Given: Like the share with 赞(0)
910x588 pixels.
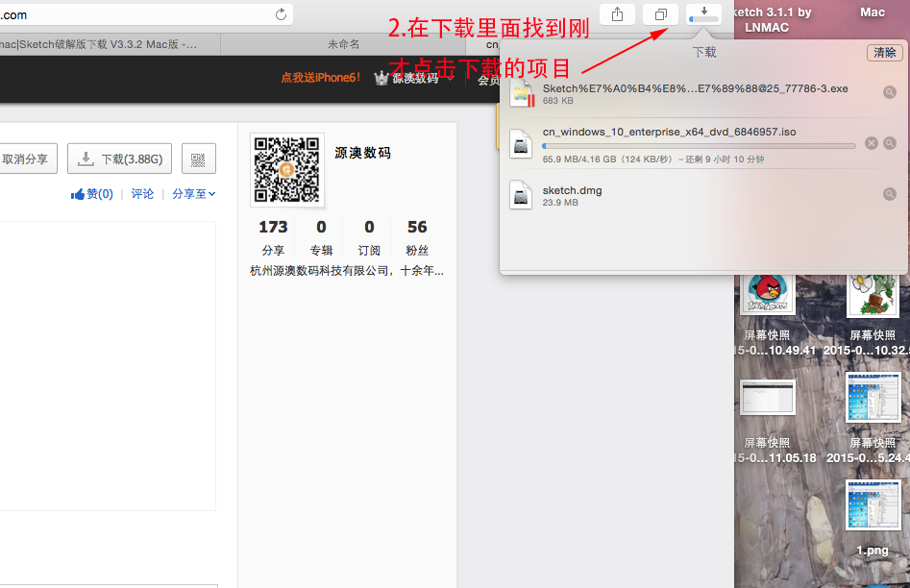Looking at the screenshot, I should pos(91,194).
